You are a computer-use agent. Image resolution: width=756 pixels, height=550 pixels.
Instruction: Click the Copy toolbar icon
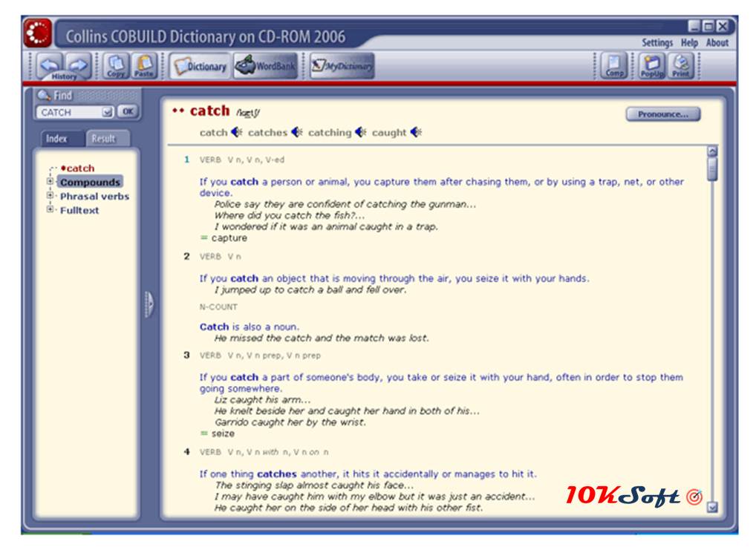coord(116,65)
